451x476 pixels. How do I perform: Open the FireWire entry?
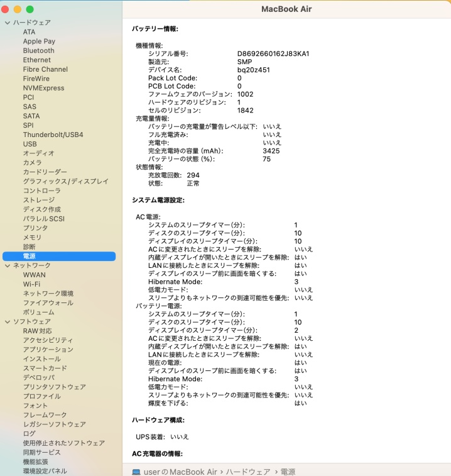pyautogui.click(x=36, y=79)
